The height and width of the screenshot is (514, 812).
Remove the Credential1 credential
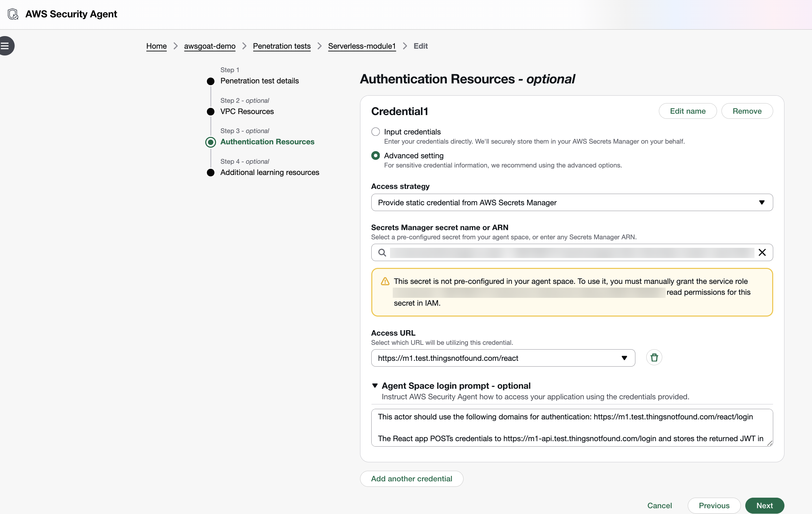[x=747, y=111]
